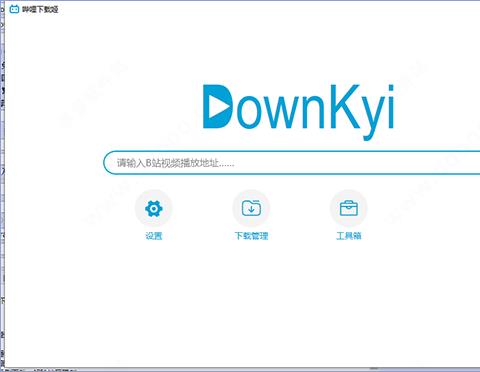Click the 下载管理 text label

click(x=251, y=236)
